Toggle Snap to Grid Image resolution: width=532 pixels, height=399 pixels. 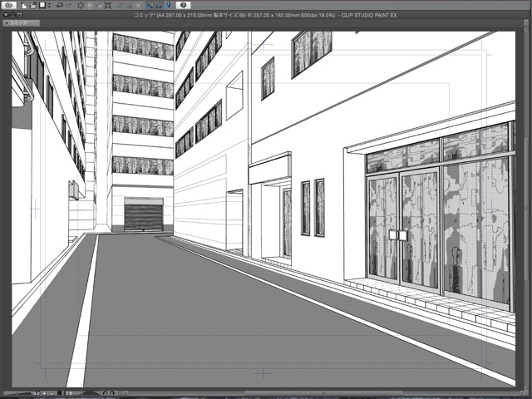coord(168,6)
